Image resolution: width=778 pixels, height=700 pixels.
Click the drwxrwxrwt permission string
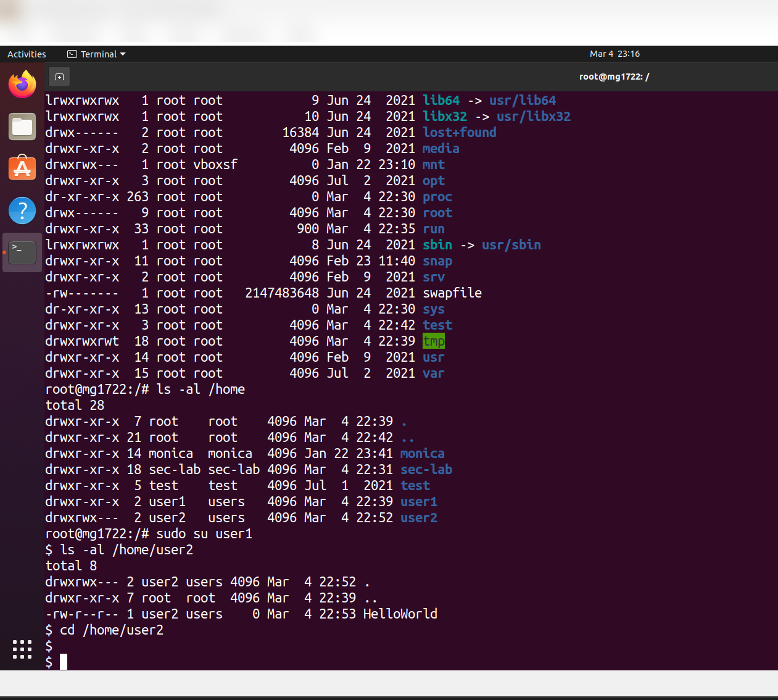82,341
